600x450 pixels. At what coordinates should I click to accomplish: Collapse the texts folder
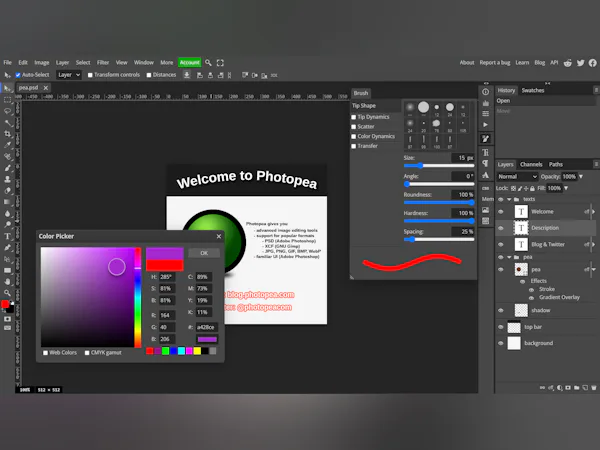coord(509,199)
